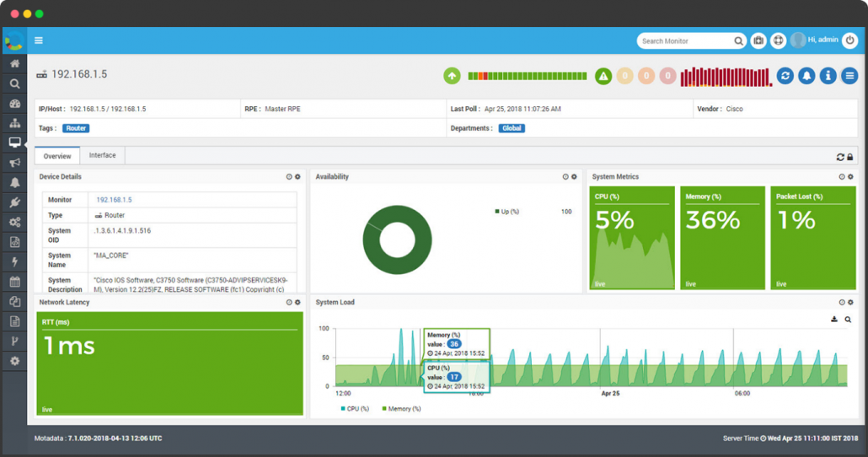Open the dashboard gauge icon in sidebar
The image size is (868, 457).
14,104
